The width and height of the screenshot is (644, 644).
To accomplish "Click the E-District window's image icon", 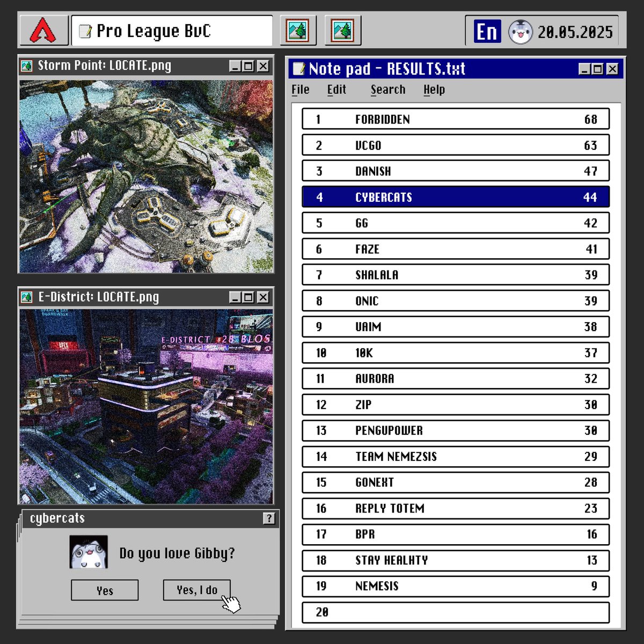I will pyautogui.click(x=26, y=297).
